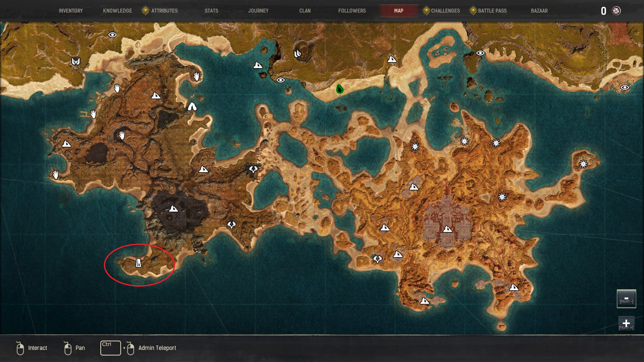Click the green player location marker
Viewport: 644px width, 362px height.
(340, 89)
